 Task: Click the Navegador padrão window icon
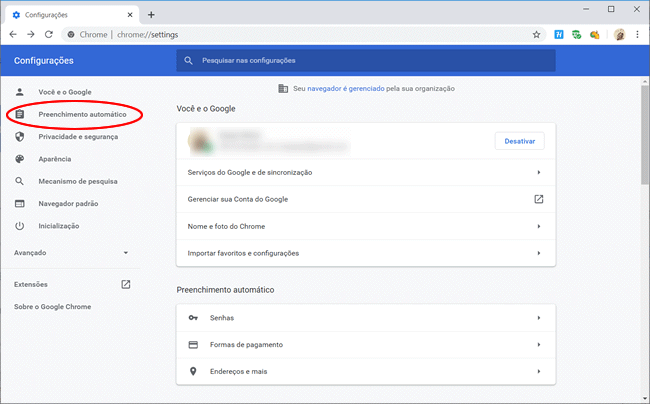tap(19, 203)
